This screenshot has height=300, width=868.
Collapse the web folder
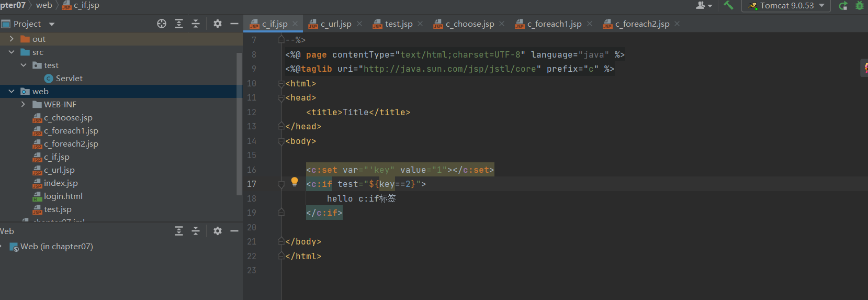coord(12,91)
